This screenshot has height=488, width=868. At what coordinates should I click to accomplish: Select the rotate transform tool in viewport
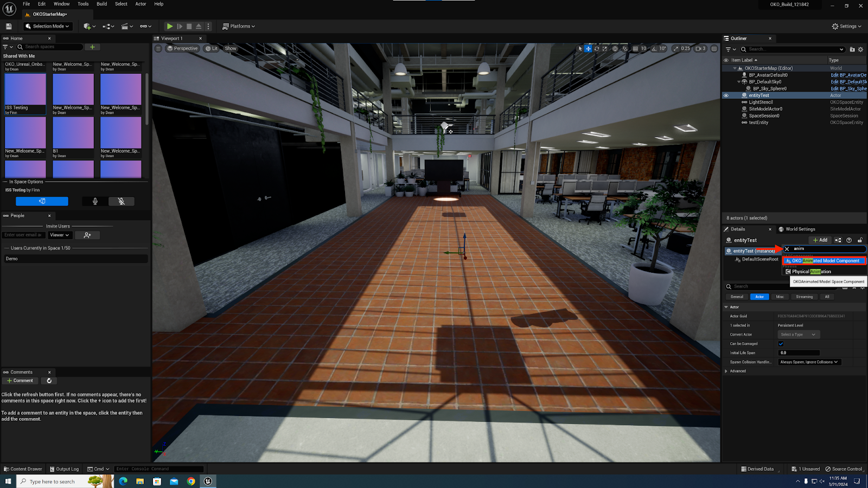pos(597,49)
